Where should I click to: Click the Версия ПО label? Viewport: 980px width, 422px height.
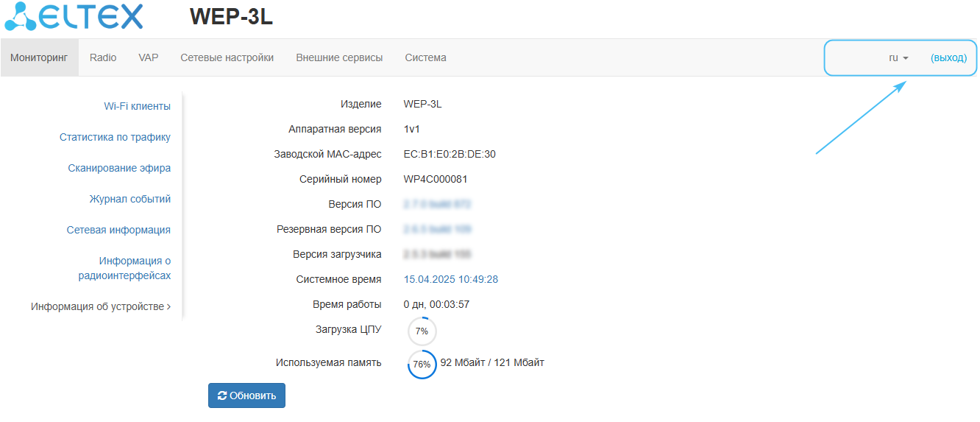point(355,204)
